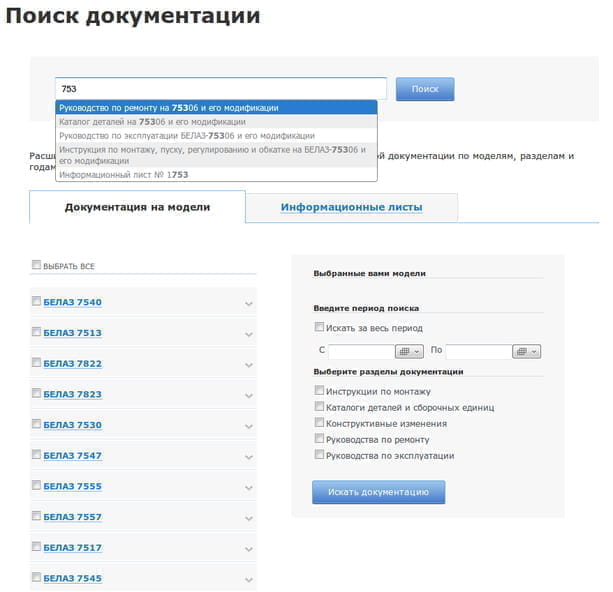
Task: Tick Конструктивные изменения checkbox
Action: click(x=319, y=422)
